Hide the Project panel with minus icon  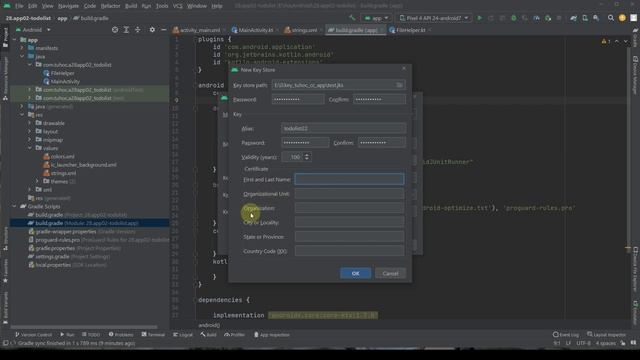pos(163,30)
